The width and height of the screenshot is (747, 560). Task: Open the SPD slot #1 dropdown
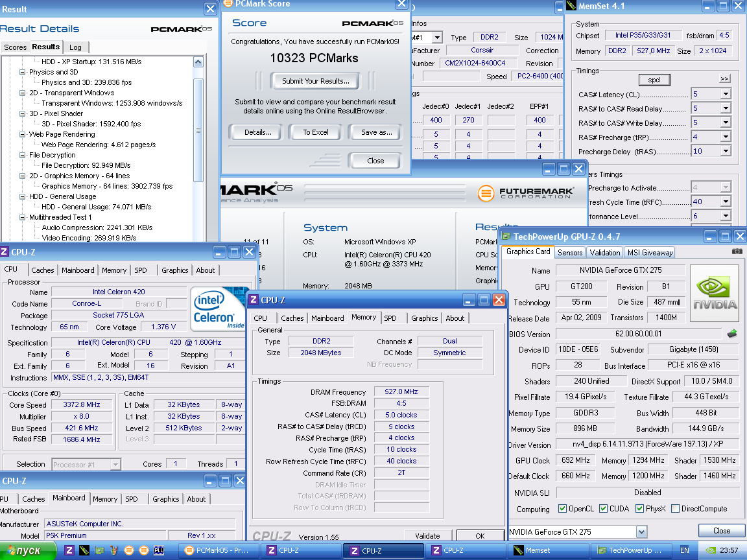(437, 37)
